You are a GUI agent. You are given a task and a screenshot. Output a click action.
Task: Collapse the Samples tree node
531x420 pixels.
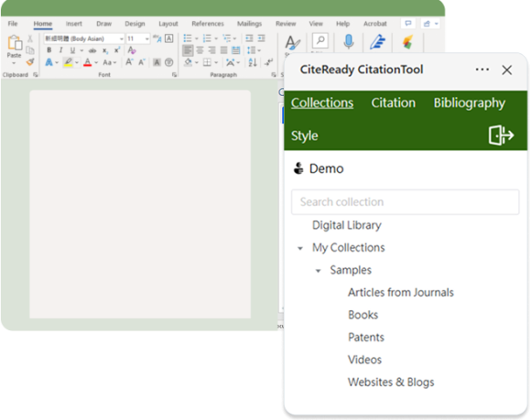click(318, 271)
